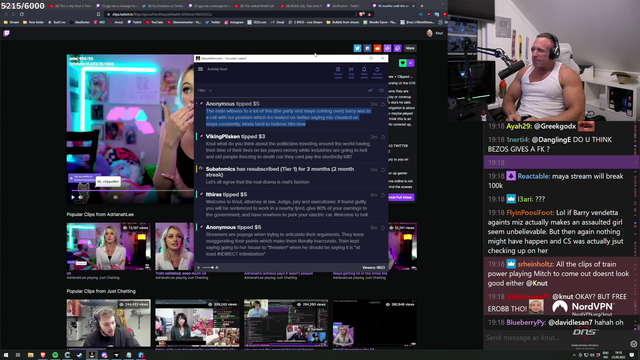The height and width of the screenshot is (360, 640).
Task: Open the Knut profile avatar menu
Action: coord(429,33)
